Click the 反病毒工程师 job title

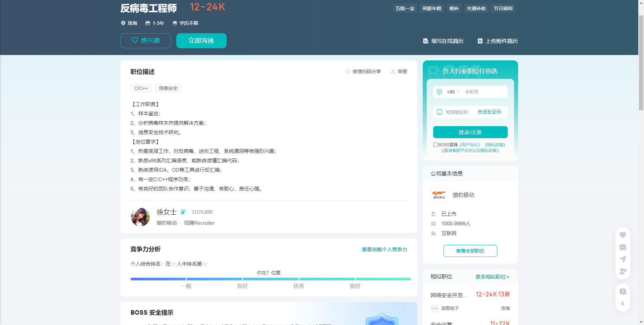(x=149, y=8)
